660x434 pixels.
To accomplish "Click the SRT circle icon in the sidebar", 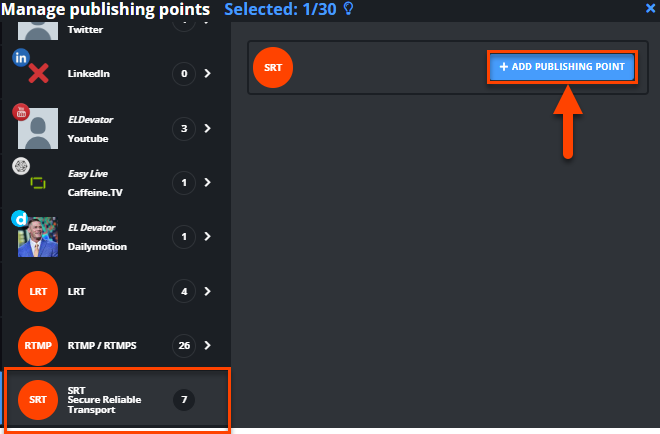I will click(38, 399).
